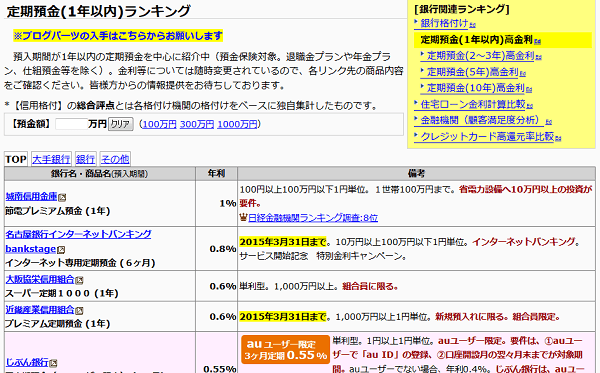Click インターネット専用定期預金 (6ヶ月) text
The width and height of the screenshot is (600, 373).
click(x=80, y=263)
